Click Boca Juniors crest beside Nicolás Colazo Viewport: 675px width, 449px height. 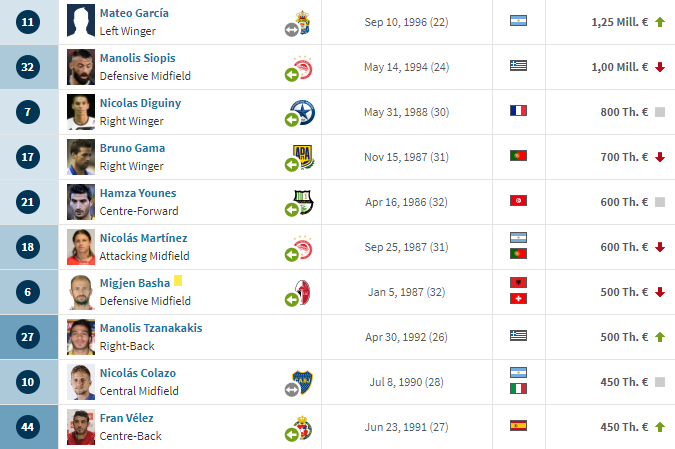coord(303,382)
